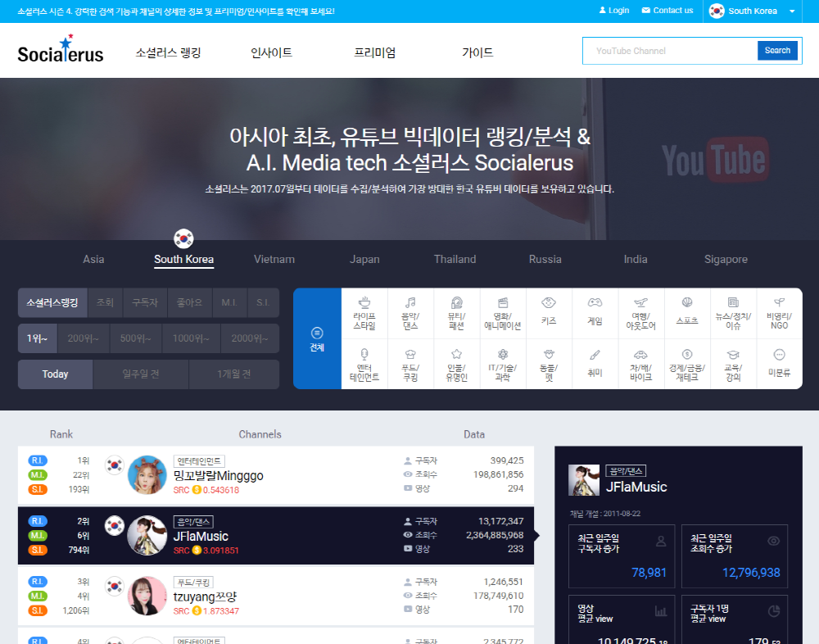The height and width of the screenshot is (644, 819).
Task: Click the blue Search button
Action: coord(776,51)
